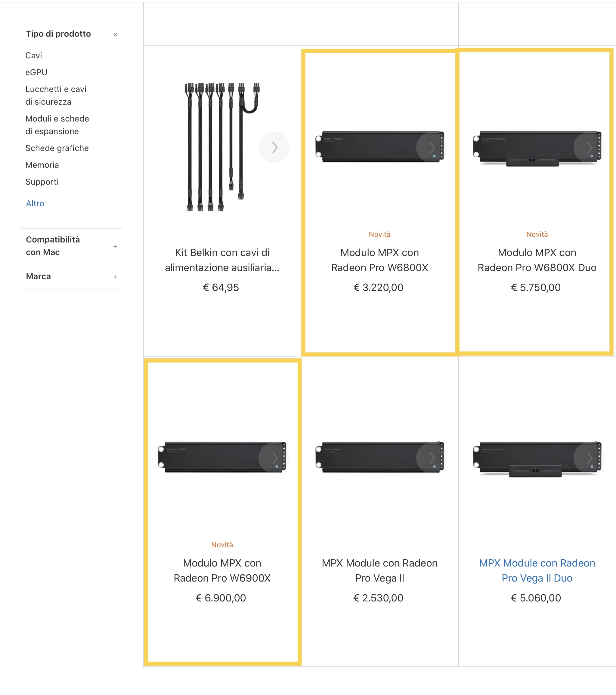
Task: Click next-image arrow on Radeon Pro W6800X module
Action: pos(431,147)
